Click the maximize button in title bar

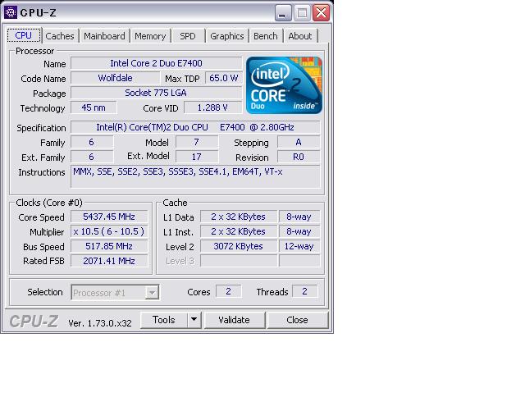click(302, 13)
